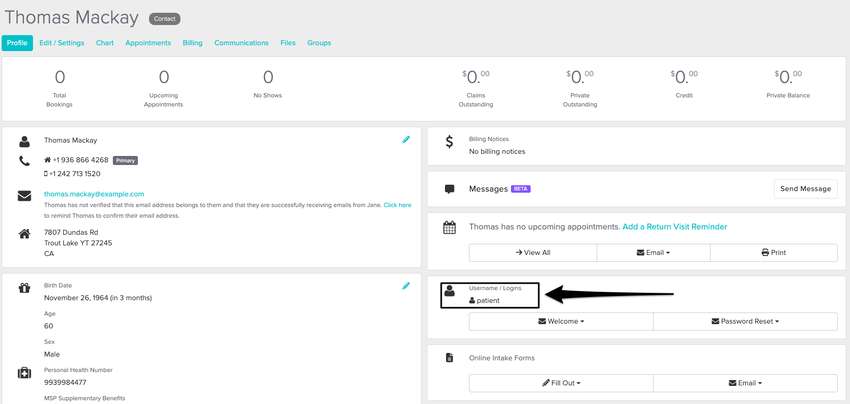The width and height of the screenshot is (850, 404).
Task: Open the Groups tab
Action: click(319, 43)
